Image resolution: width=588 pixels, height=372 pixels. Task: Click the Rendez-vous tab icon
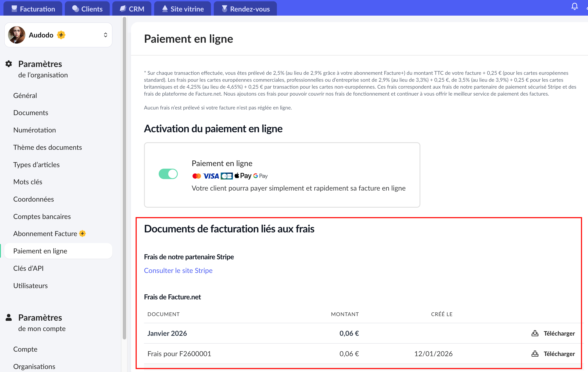point(224,9)
